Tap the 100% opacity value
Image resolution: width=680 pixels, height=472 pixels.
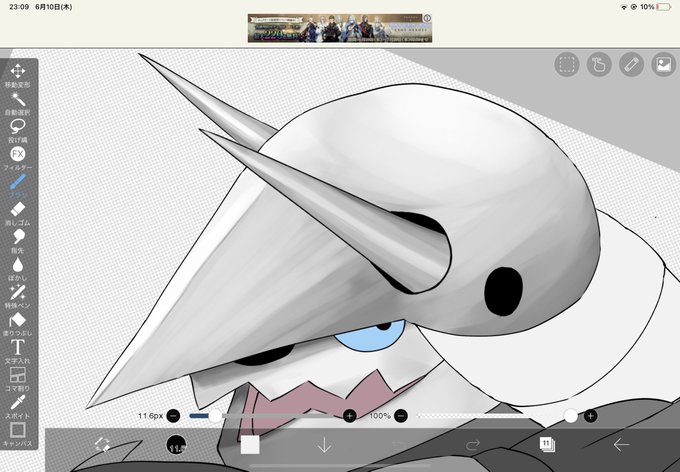coord(380,416)
